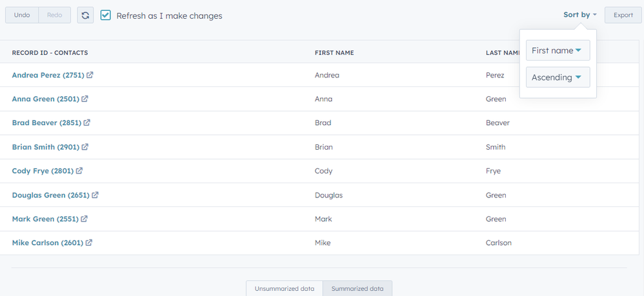Viewport: 644px width, 296px height.
Task: Switch to Summarized data tab
Action: click(x=357, y=288)
